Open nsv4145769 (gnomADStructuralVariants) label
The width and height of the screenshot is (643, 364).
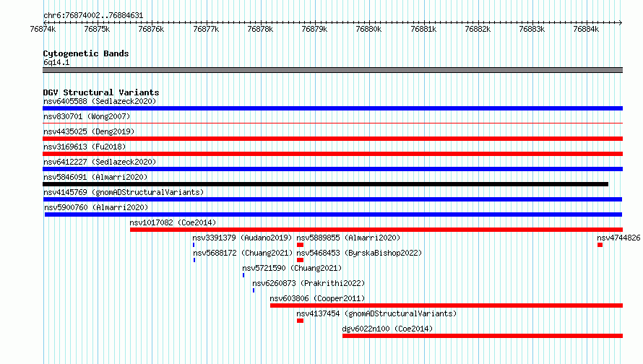124,192
